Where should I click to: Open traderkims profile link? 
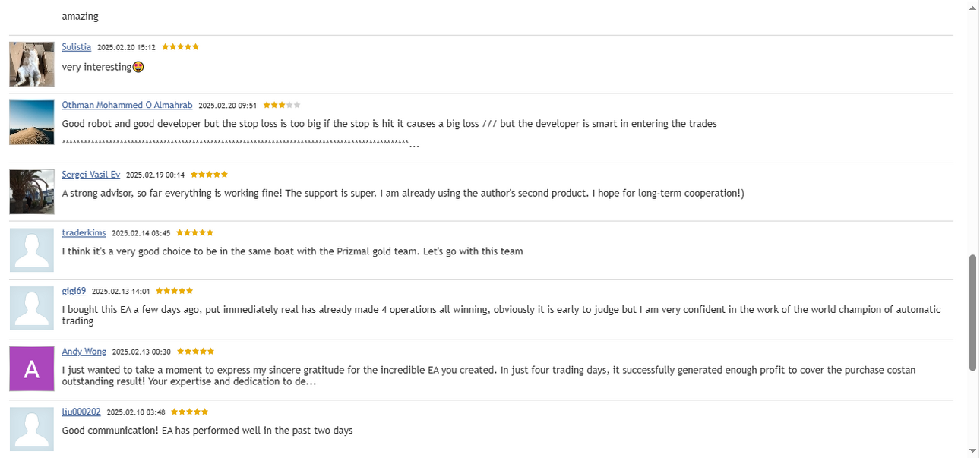[84, 232]
